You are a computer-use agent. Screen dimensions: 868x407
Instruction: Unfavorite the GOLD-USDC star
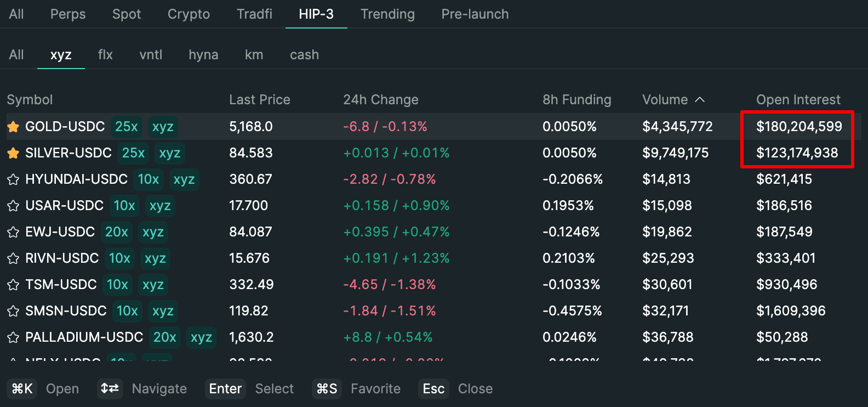click(13, 127)
